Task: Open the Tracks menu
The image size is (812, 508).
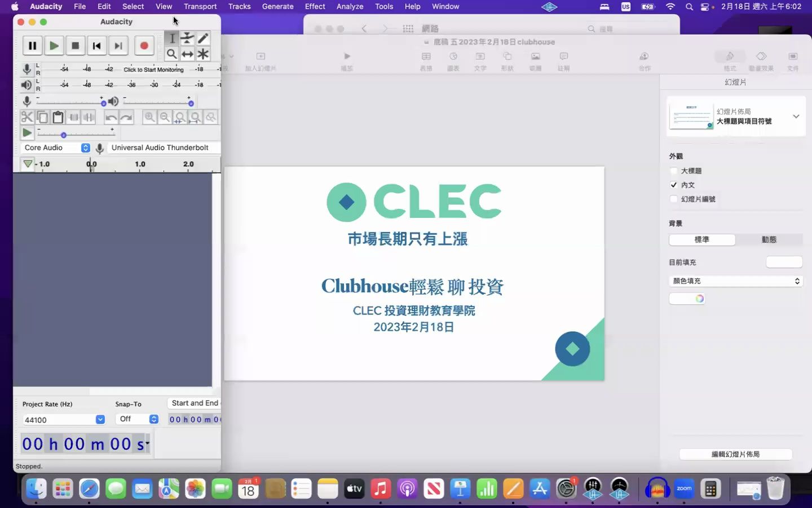Action: 239,6
